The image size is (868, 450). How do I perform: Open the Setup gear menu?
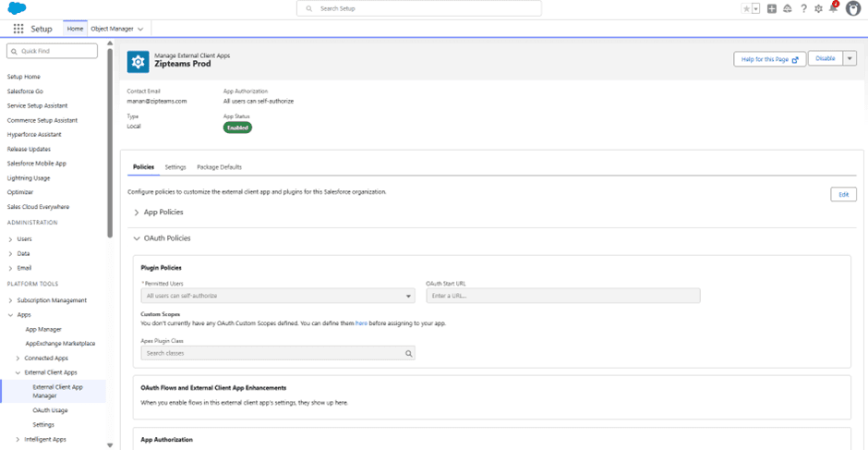(x=819, y=9)
